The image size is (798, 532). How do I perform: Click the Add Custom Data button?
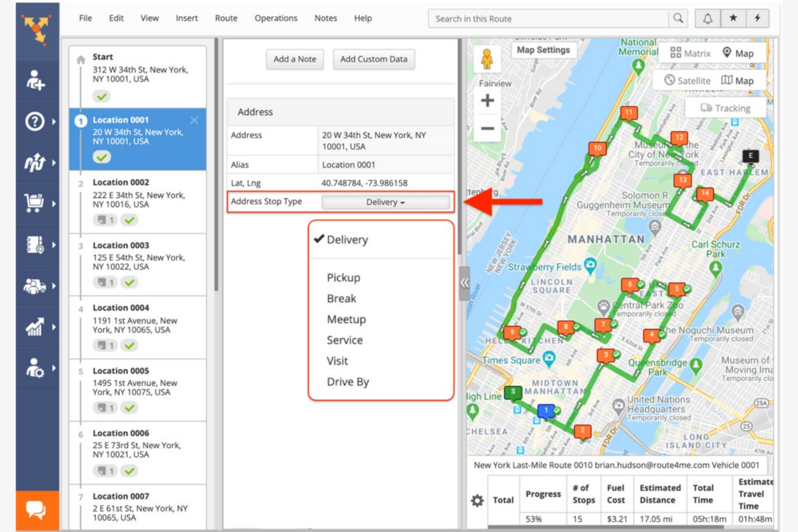374,59
